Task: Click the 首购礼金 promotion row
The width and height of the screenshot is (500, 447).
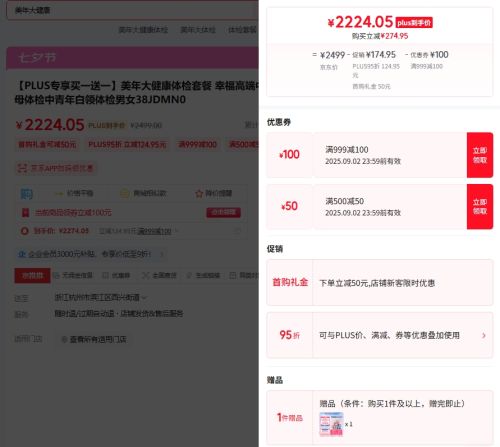Action: point(380,283)
